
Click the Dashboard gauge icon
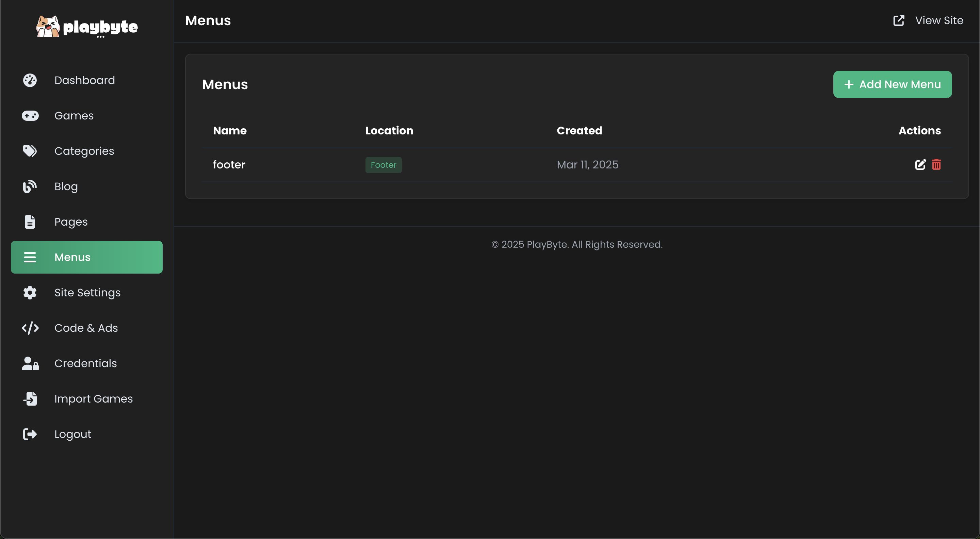coord(30,80)
